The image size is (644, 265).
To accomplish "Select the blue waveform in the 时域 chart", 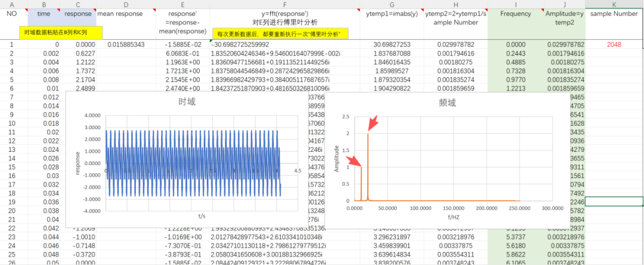I will 193,163.
